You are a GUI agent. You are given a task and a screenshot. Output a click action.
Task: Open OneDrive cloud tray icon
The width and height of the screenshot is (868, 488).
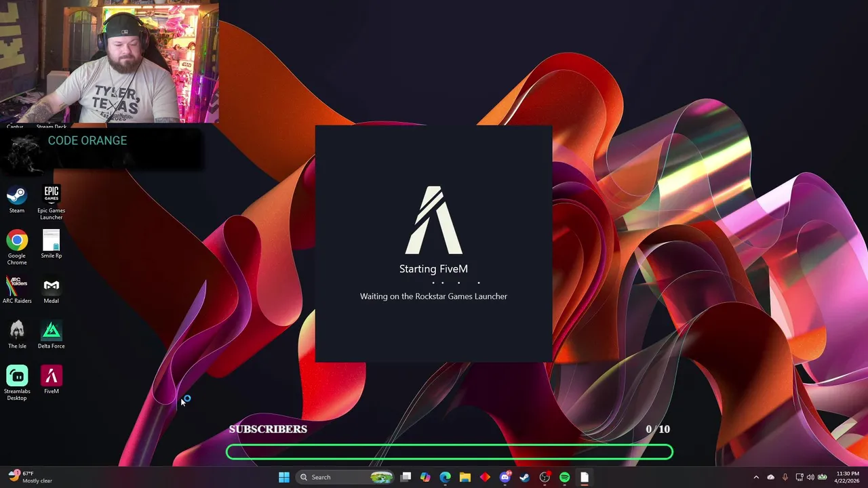[x=770, y=477]
